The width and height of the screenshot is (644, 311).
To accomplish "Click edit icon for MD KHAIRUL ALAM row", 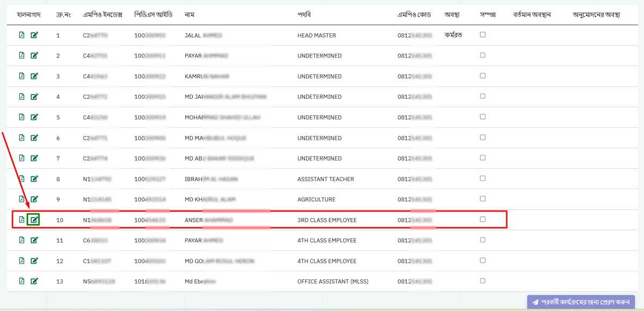I will [34, 199].
